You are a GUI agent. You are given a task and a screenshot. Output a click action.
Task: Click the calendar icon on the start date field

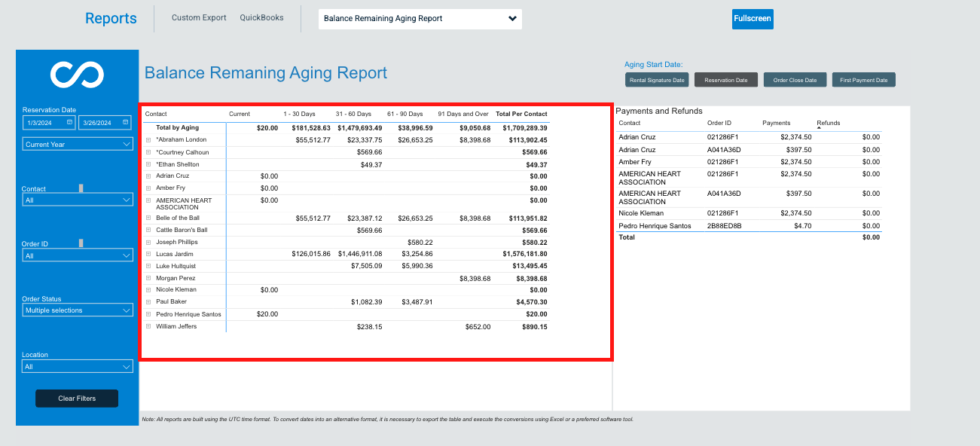68,121
